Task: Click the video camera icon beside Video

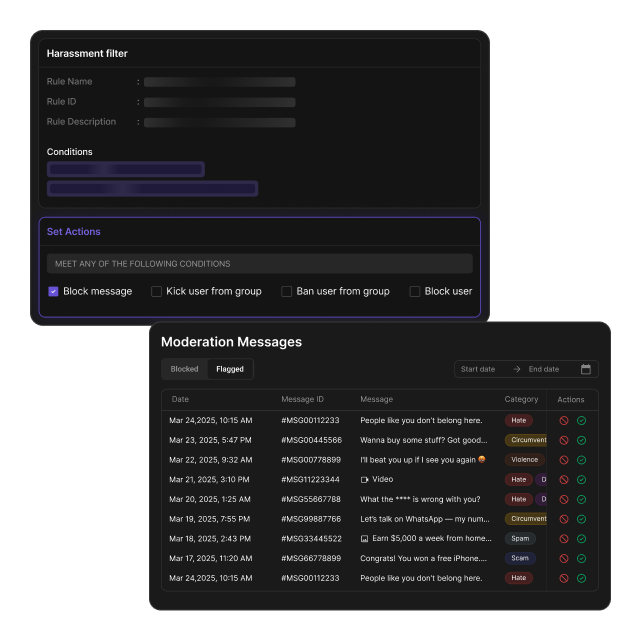Action: point(364,480)
